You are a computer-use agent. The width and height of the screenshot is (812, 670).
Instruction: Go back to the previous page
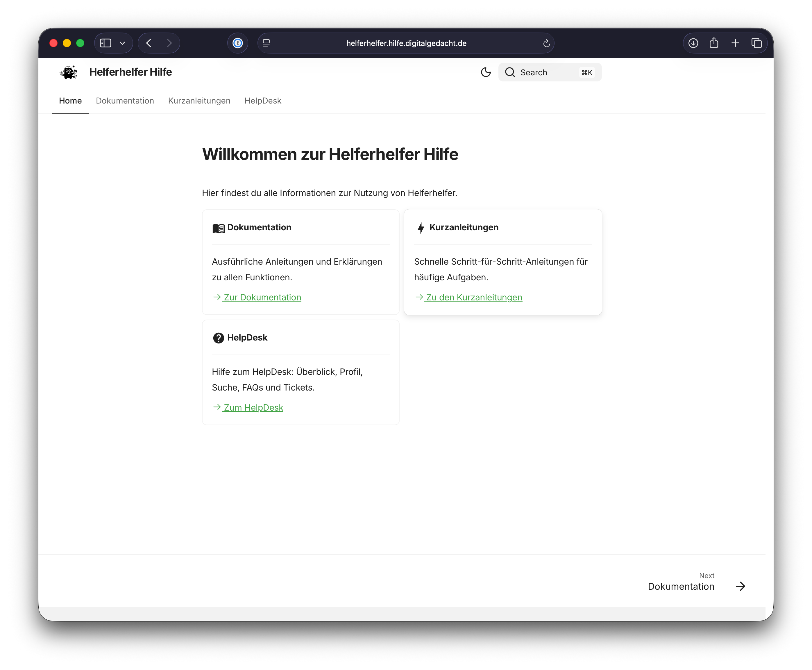click(149, 43)
